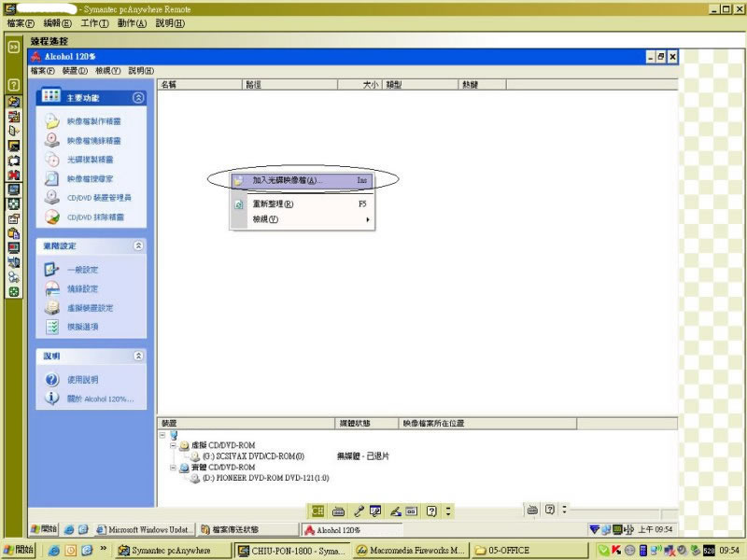747x560 pixels.
Task: Collapse the 實體 CD/DVD-ROM tree node
Action: pos(173,468)
